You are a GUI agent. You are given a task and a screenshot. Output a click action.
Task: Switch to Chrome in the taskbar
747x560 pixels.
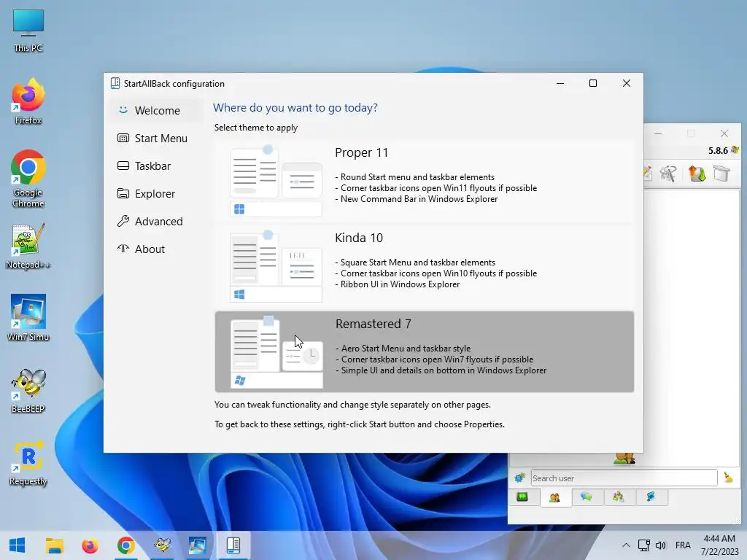[x=125, y=545]
